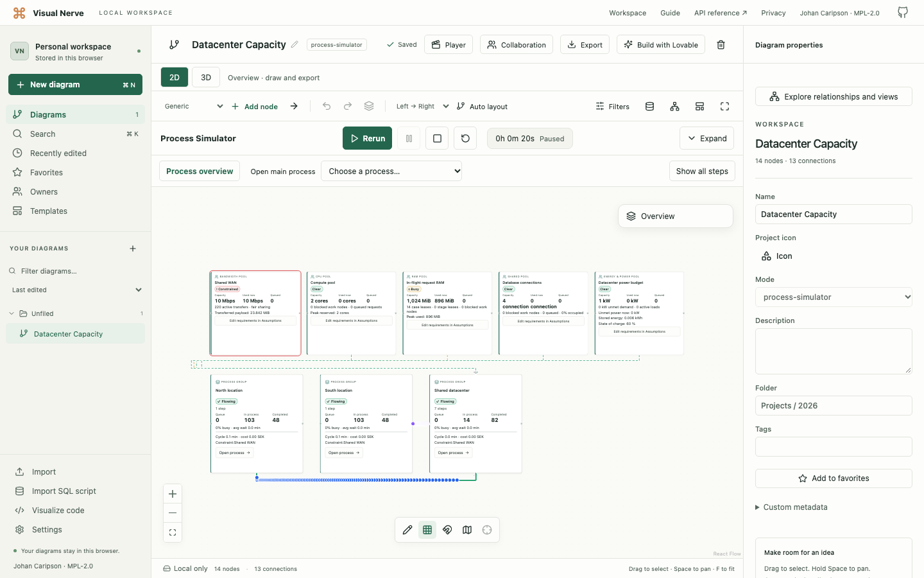Open the Generic node type dropdown
Screen dimensions: 924x578
point(193,107)
